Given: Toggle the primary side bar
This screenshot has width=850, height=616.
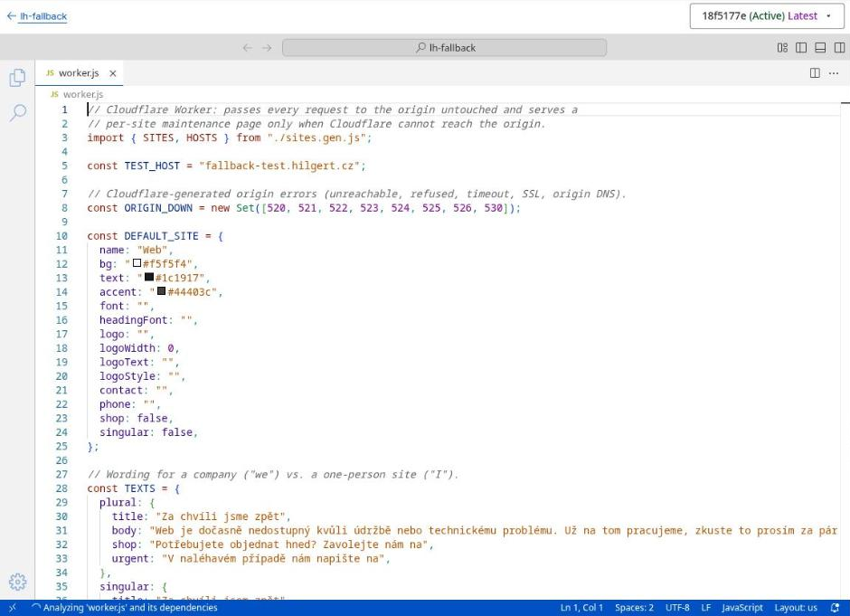Looking at the screenshot, I should coord(801,48).
